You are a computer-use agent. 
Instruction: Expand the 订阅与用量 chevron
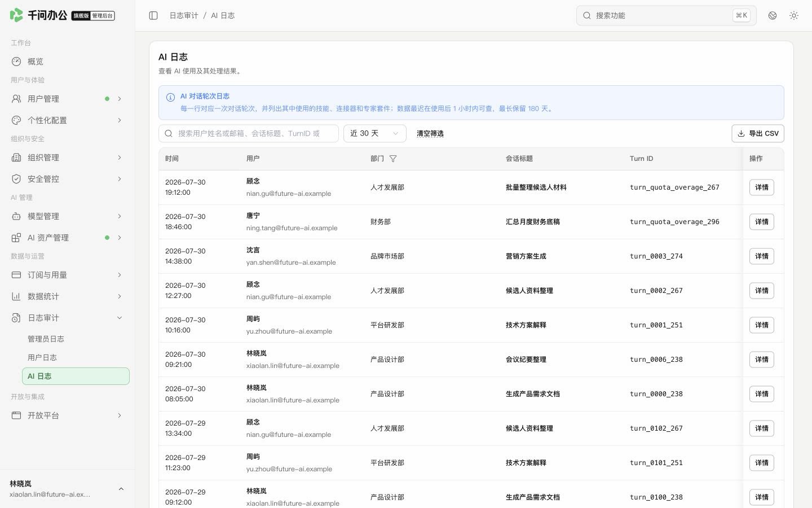point(120,275)
